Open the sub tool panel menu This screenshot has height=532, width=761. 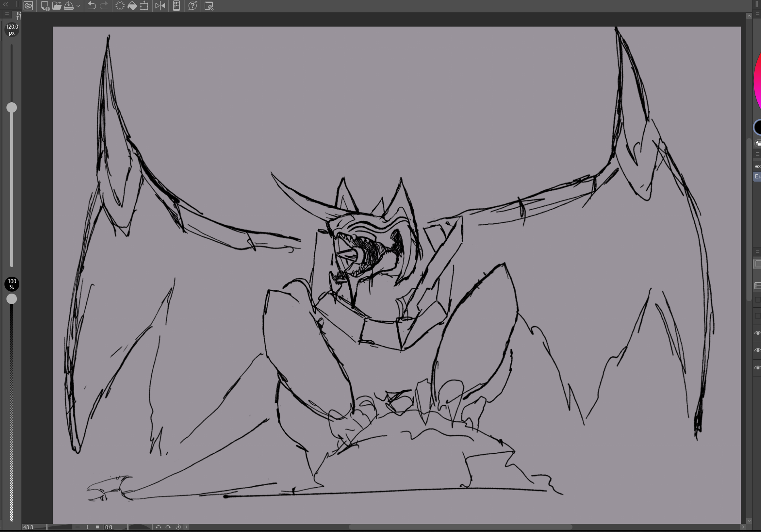[757, 154]
